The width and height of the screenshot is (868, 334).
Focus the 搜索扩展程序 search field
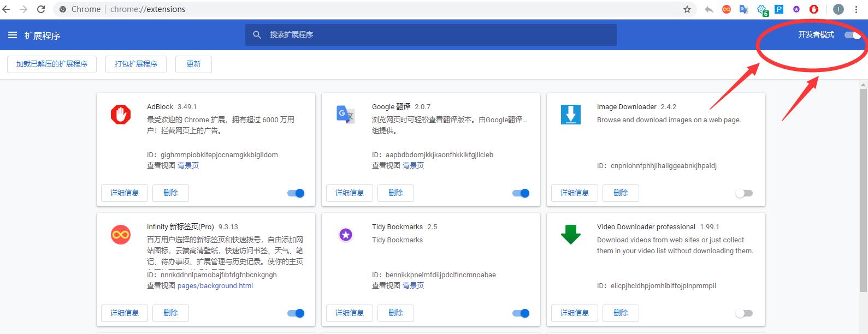click(x=430, y=35)
